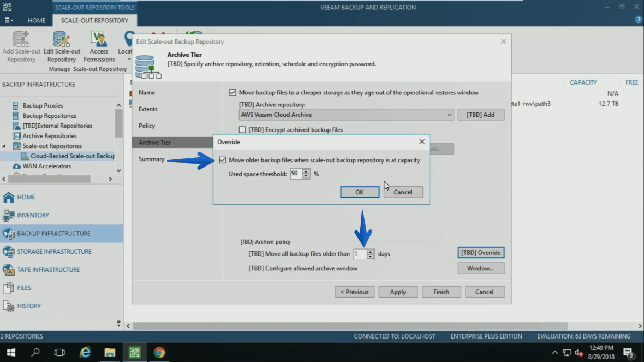Launch Internet Explorer from taskbar

click(x=85, y=353)
